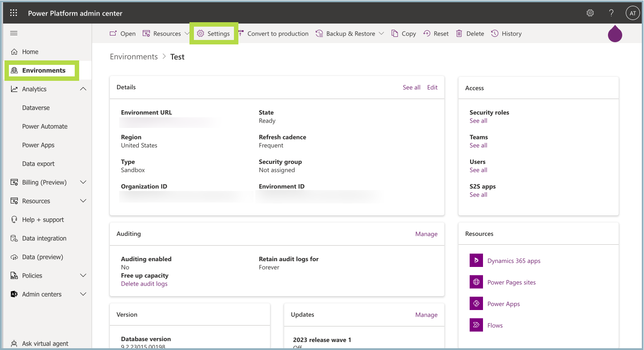Click the United States region value
644x350 pixels.
(x=139, y=146)
